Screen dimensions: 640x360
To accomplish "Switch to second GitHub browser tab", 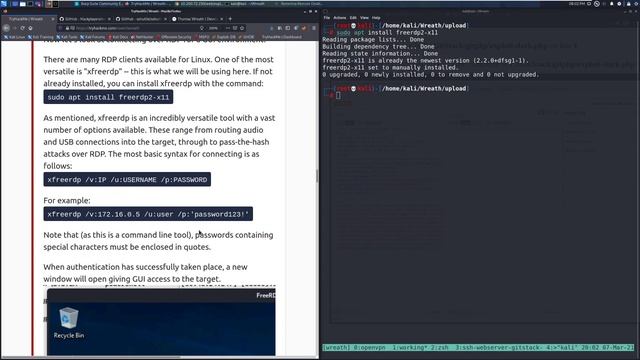I will (141, 19).
